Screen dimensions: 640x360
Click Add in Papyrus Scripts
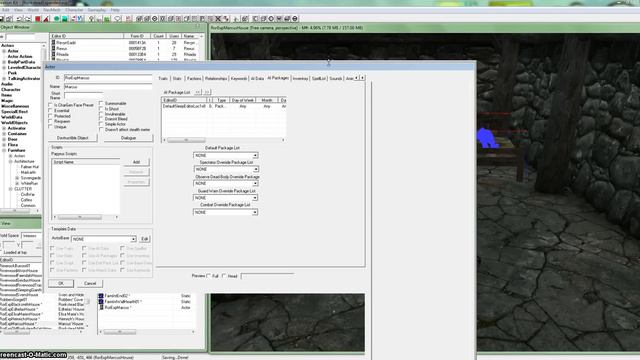pos(136,162)
